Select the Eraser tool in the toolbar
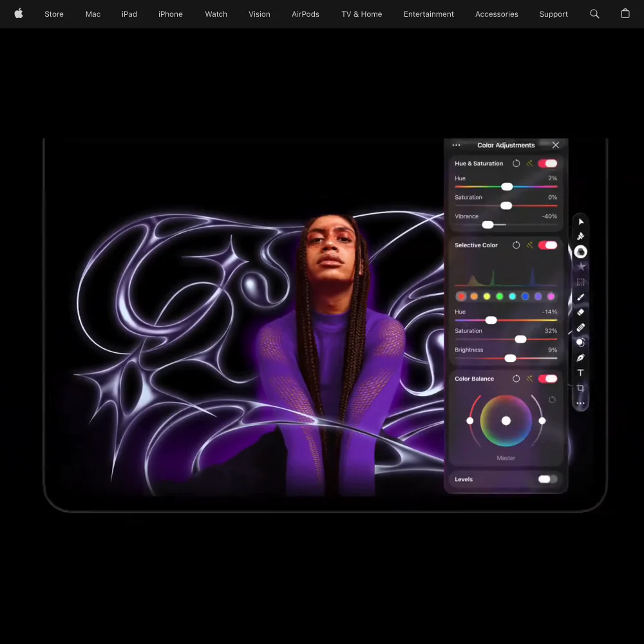Viewport: 644px width, 644px height. point(581,312)
